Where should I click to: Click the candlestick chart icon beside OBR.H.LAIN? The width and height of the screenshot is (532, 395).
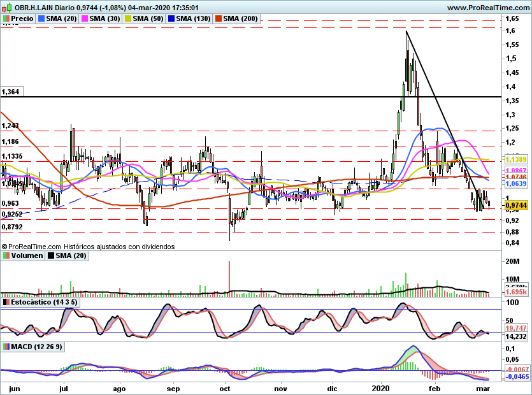6,8
